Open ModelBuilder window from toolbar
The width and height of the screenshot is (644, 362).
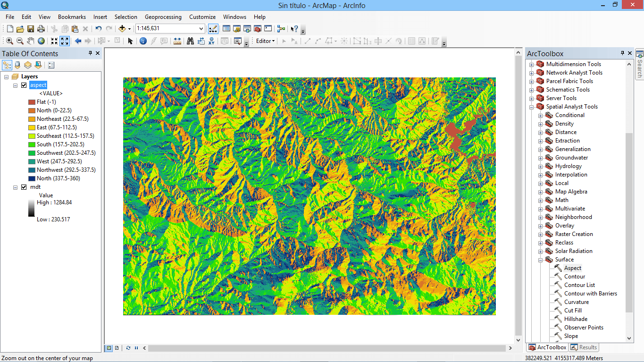click(x=281, y=29)
